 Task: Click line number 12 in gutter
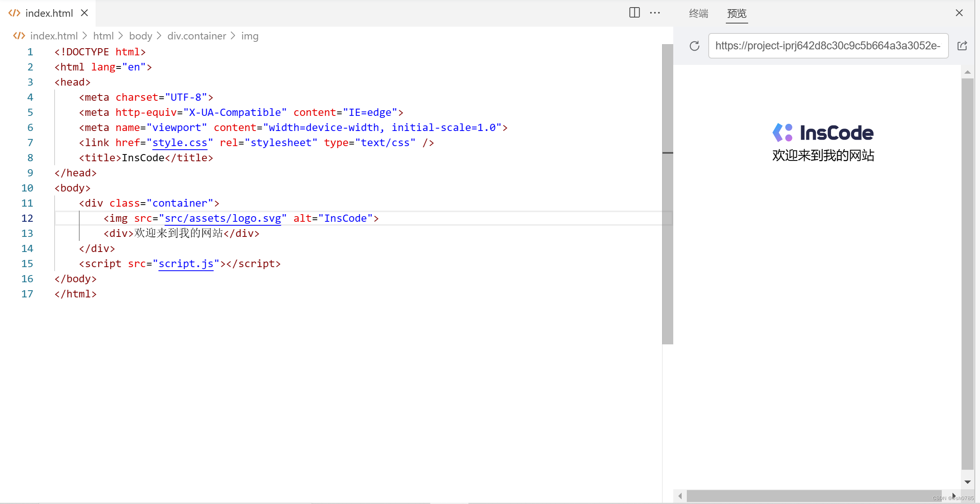(x=27, y=218)
